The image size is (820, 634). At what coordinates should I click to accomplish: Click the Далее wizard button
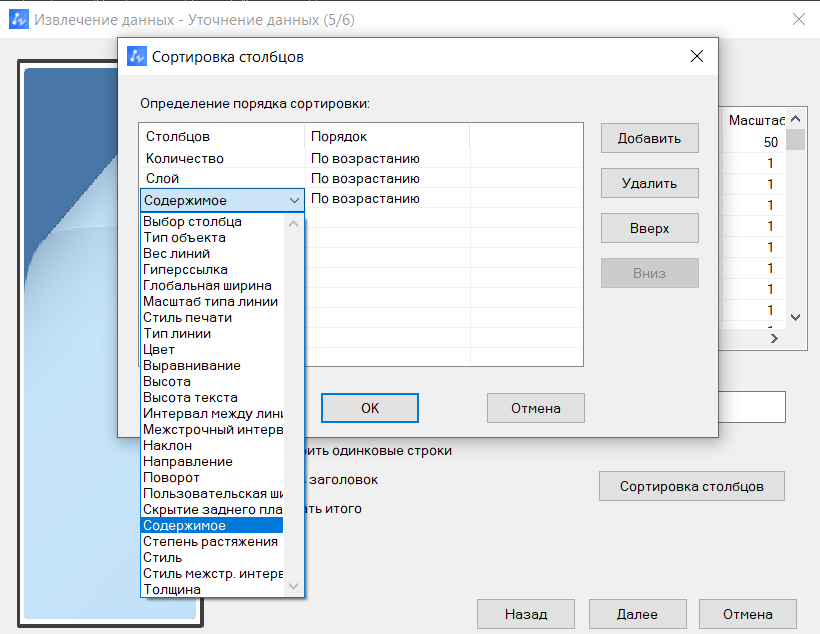(x=637, y=614)
